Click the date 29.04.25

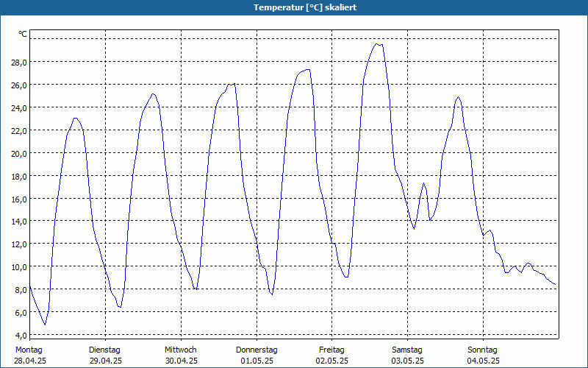click(x=106, y=361)
